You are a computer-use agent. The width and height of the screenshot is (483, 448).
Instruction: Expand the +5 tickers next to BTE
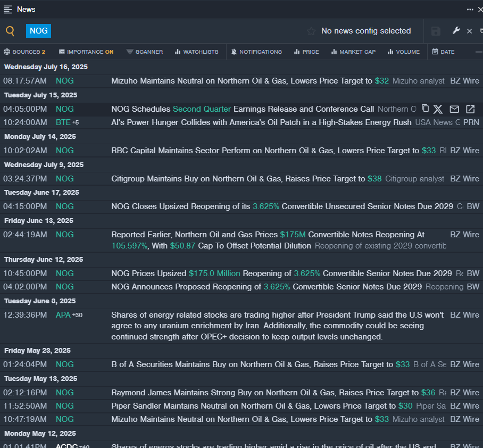tap(76, 122)
